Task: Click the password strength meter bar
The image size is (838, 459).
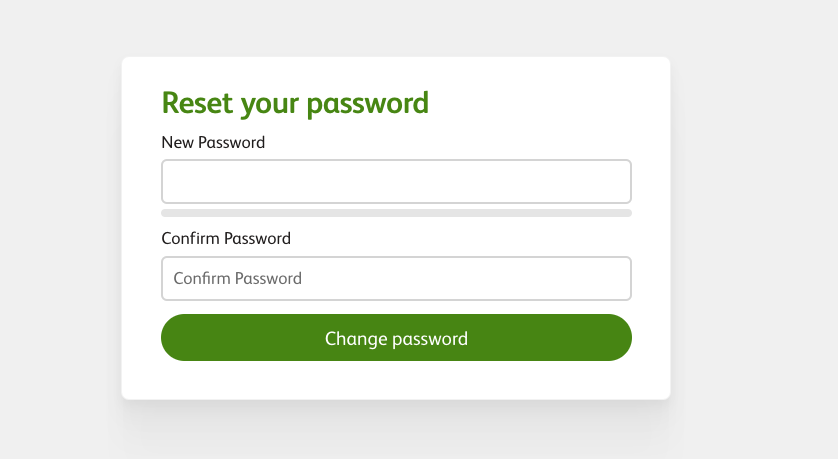Action: tap(396, 213)
